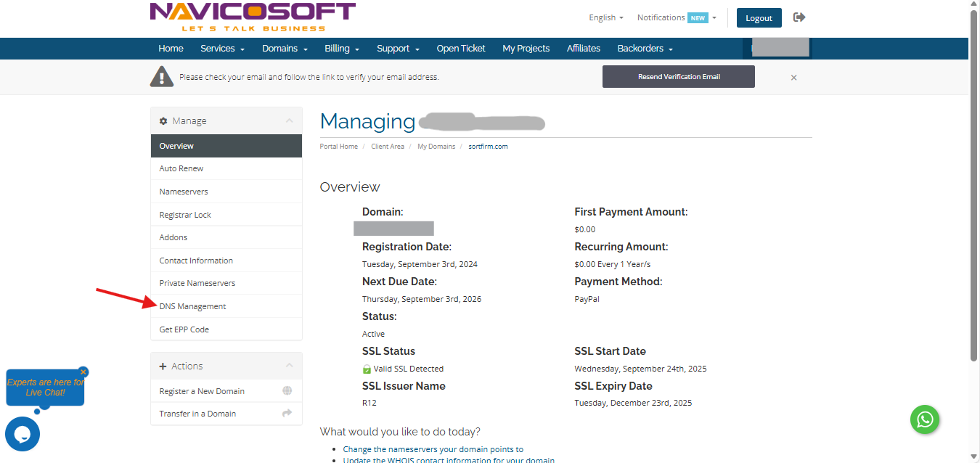Click the WhatsApp chat icon

click(925, 419)
